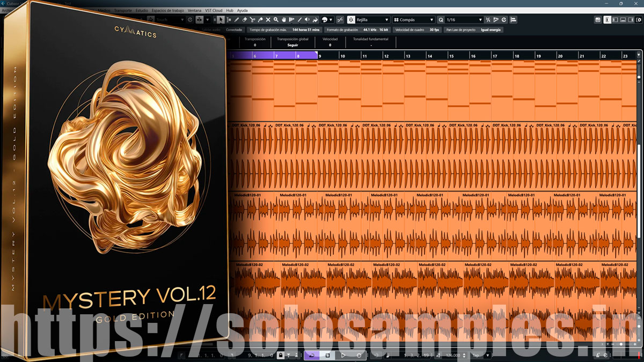Click the Conectado status indicator
The height and width of the screenshot is (362, 644).
pyautogui.click(x=234, y=30)
